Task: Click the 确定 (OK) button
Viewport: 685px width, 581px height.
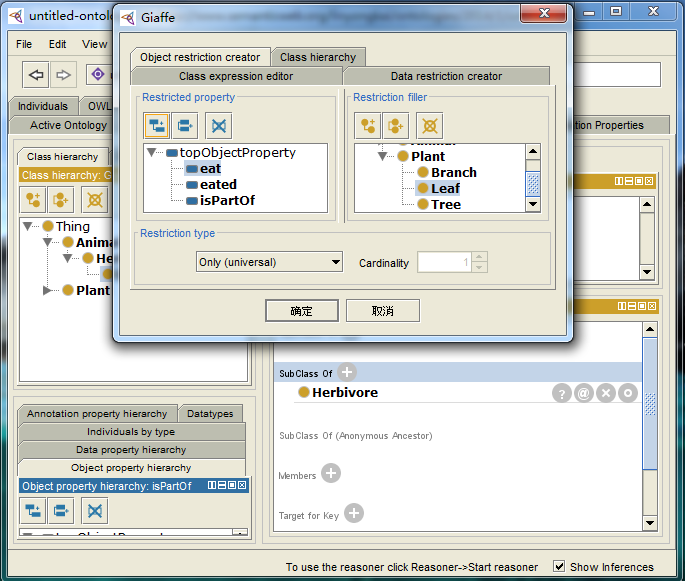Action: coord(301,311)
